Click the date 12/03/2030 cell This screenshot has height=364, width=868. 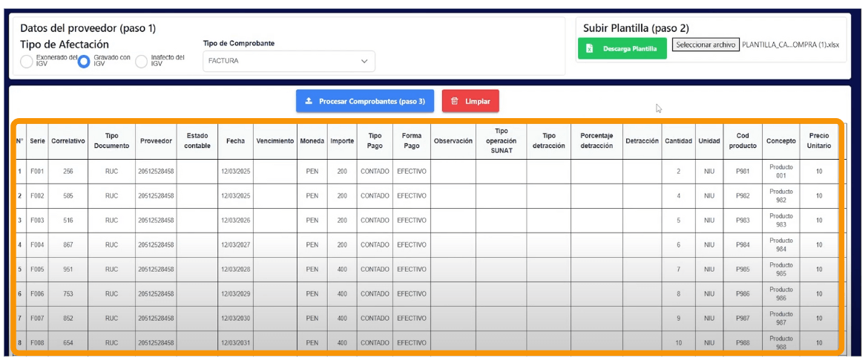coord(235,319)
